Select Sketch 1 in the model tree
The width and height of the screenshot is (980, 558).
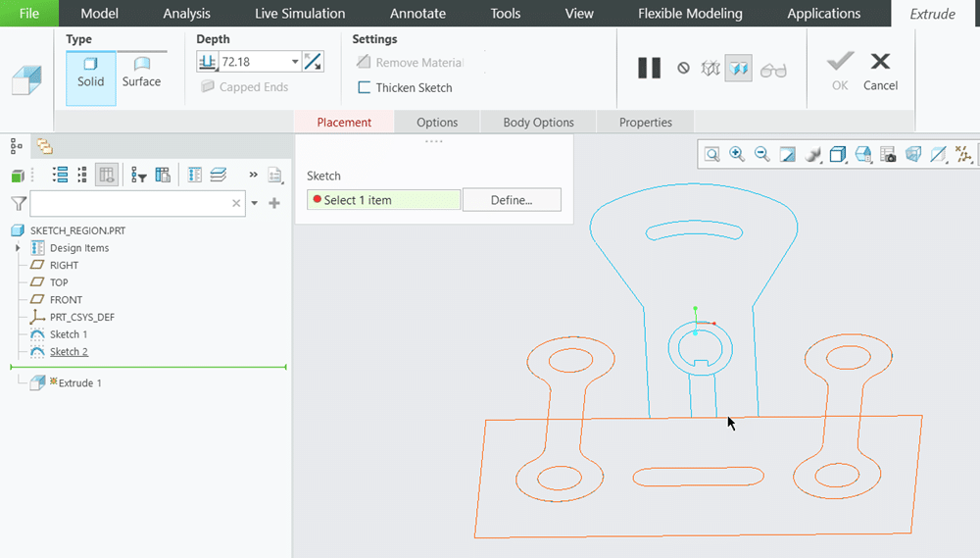69,334
